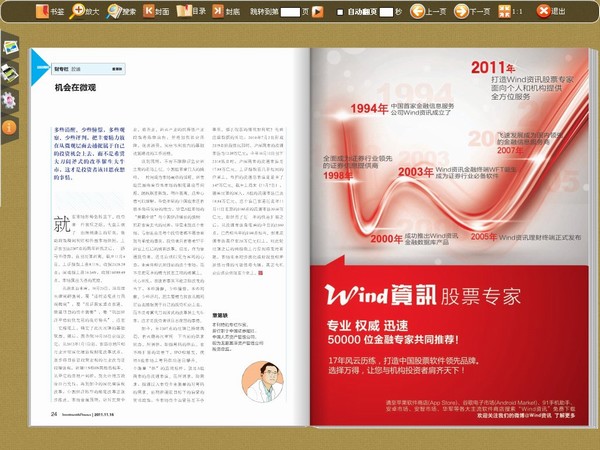Screen dimensions: 600x450
Task: Click the 2000年 timeline label
Action: [x=386, y=239]
